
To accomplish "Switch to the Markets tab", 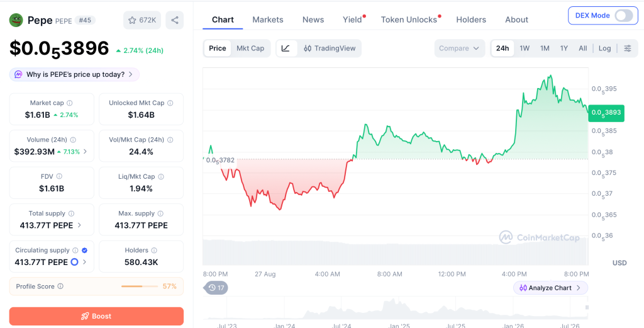I will point(268,20).
